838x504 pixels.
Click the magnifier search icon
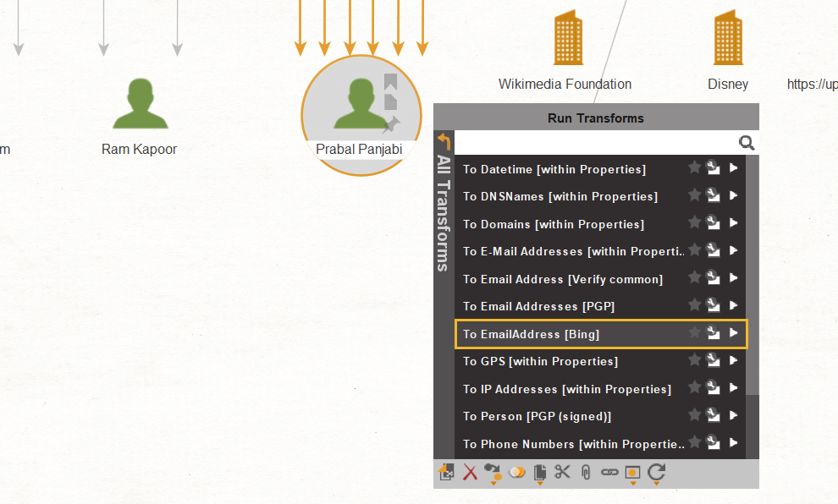[747, 143]
